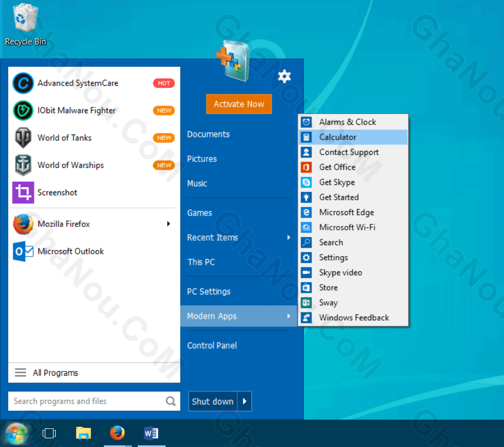The height and width of the screenshot is (447, 504).
Task: Click the Activate Now button
Action: [239, 104]
